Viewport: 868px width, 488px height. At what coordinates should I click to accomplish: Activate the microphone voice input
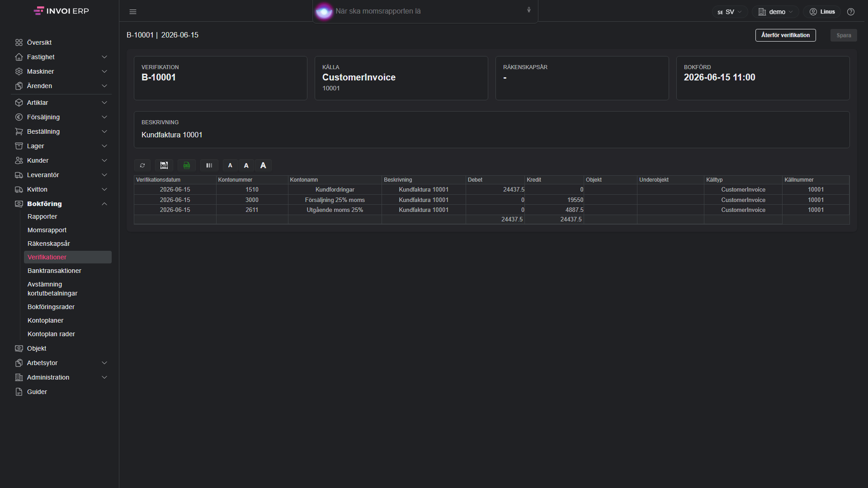(x=529, y=10)
